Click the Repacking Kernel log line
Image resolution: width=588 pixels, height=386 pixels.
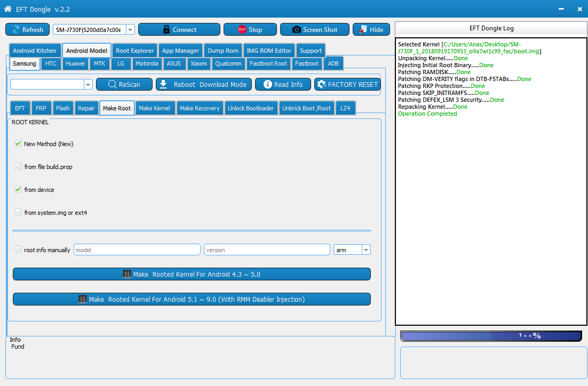tap(433, 107)
